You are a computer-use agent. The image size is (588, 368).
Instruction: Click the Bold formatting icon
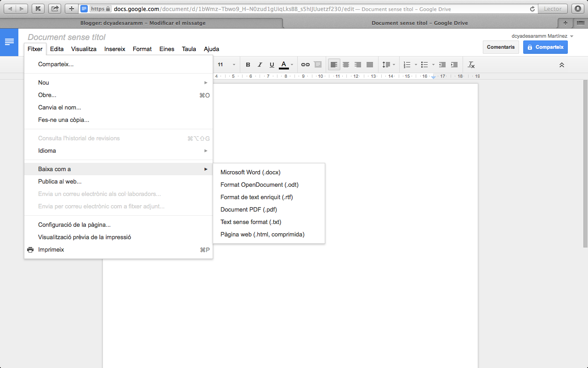coord(248,65)
